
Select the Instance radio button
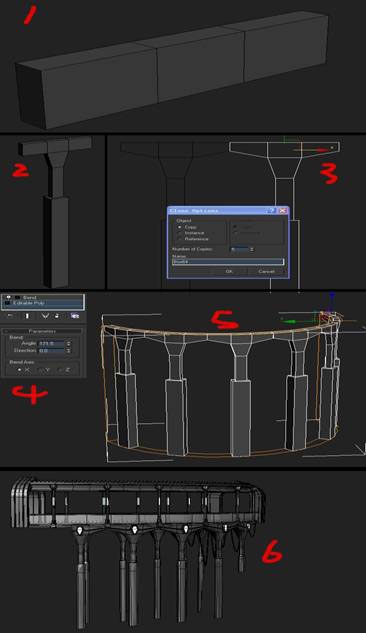point(180,233)
